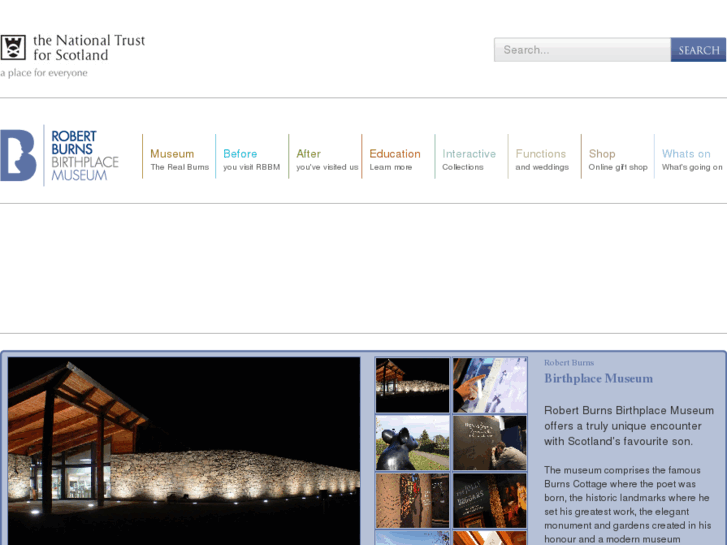
Task: Open the Whats on menu item
Action: point(691,160)
